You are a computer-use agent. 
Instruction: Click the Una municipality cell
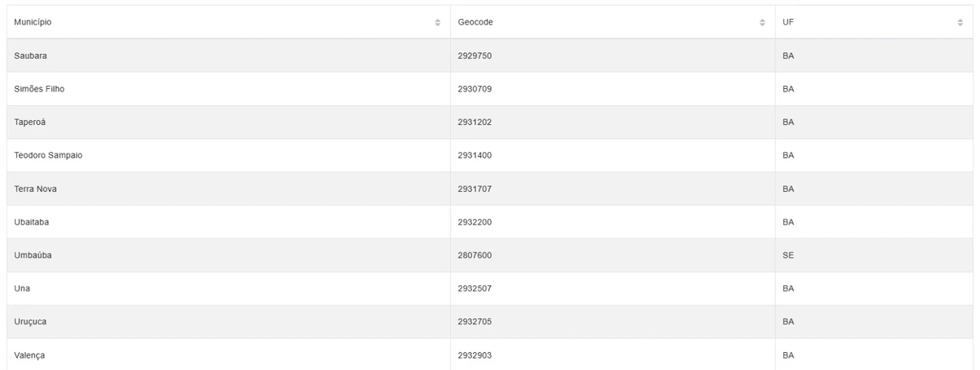point(229,288)
